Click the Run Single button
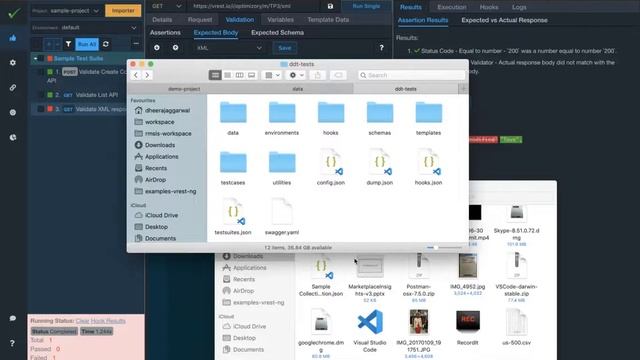640x360 pixels. click(x=366, y=6)
